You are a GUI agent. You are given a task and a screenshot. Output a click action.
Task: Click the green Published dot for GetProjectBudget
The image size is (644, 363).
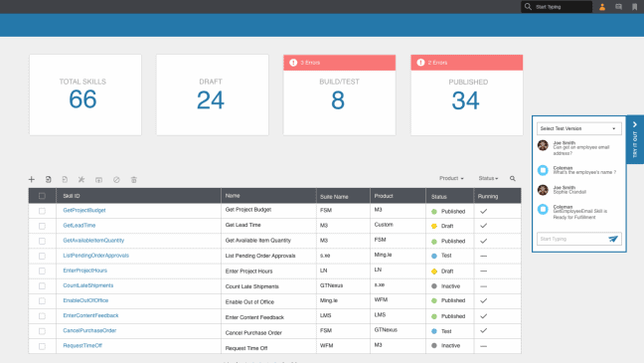434,211
